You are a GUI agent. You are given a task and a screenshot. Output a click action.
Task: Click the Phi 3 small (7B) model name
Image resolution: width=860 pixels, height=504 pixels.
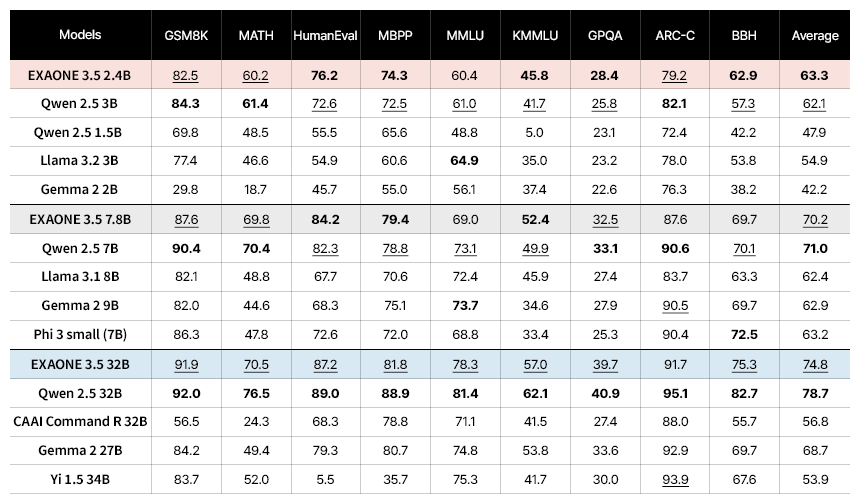(80, 334)
